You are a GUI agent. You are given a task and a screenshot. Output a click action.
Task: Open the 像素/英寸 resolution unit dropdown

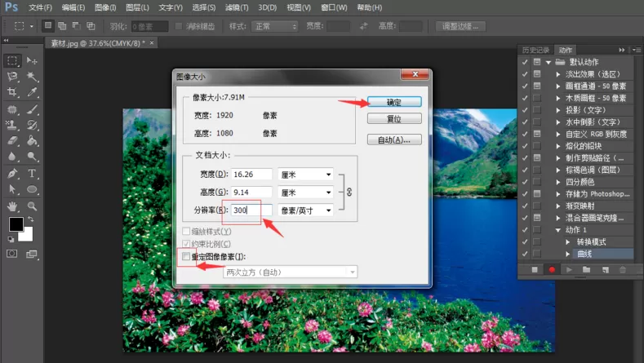[305, 210]
